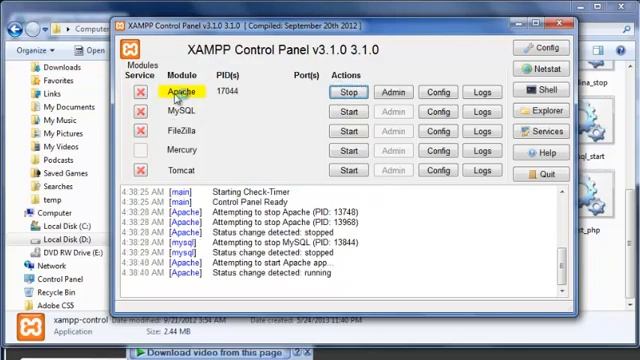The image size is (640, 360).
Task: Open the Mercury Config menu
Action: (438, 151)
